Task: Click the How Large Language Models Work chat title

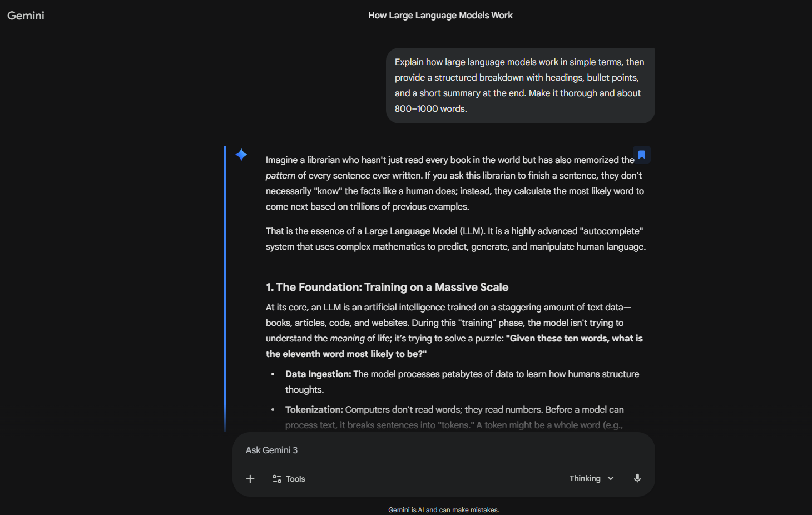Action: coord(440,15)
